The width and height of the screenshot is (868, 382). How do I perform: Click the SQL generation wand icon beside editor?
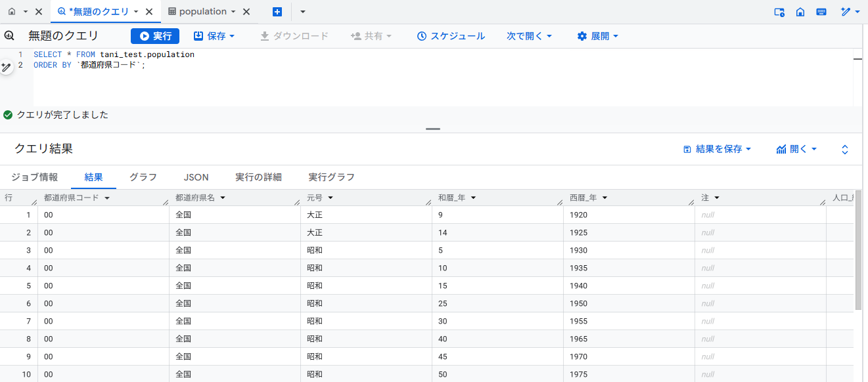(x=7, y=67)
